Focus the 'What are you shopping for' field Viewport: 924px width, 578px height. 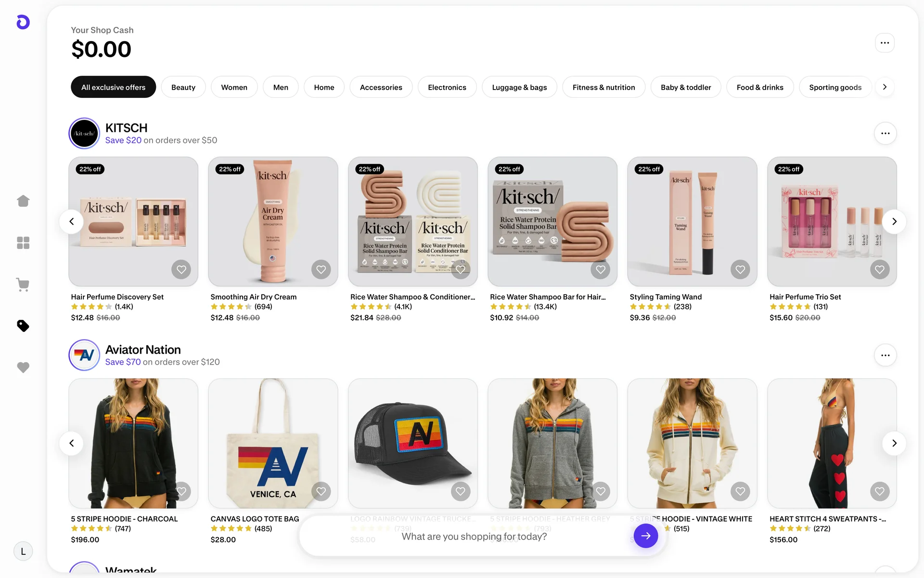coord(474,536)
